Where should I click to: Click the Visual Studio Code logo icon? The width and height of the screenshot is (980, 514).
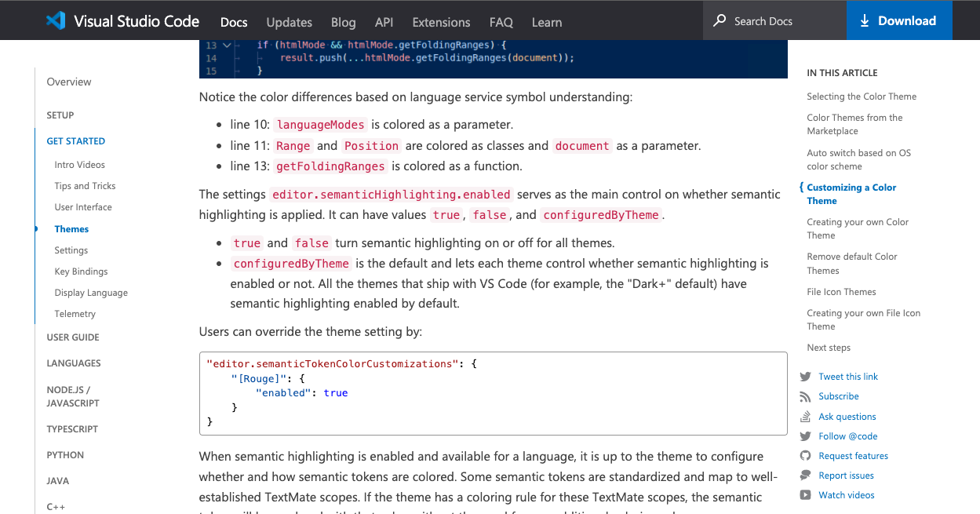pos(56,21)
